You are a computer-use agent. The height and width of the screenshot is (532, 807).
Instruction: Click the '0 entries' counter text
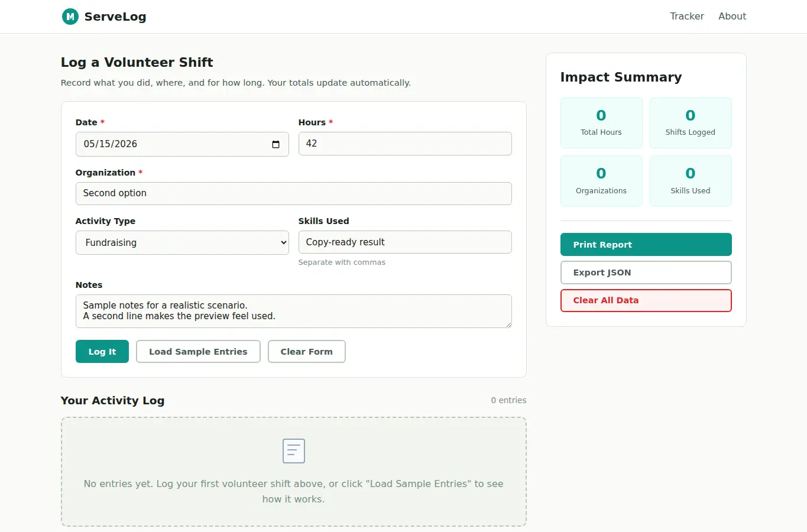(x=508, y=400)
